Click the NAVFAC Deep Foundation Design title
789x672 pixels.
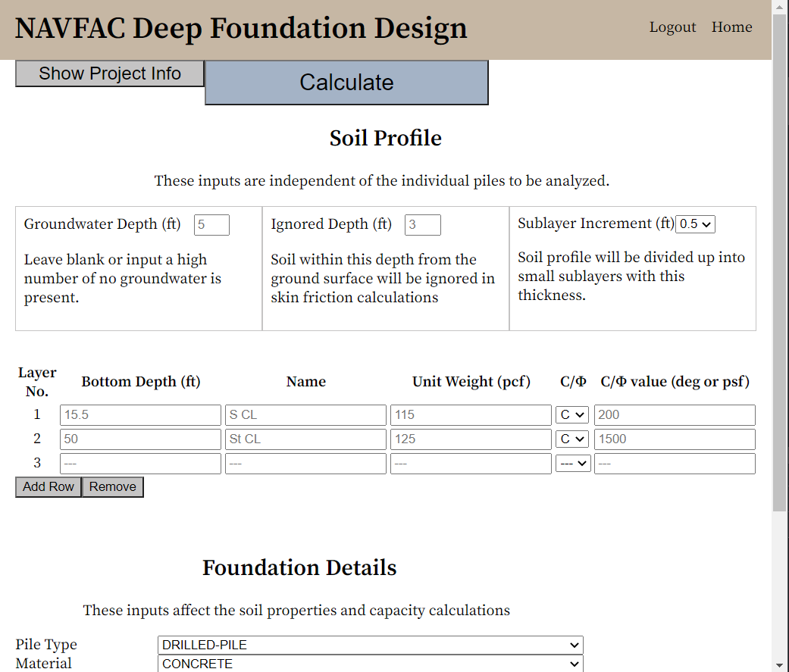tap(241, 28)
